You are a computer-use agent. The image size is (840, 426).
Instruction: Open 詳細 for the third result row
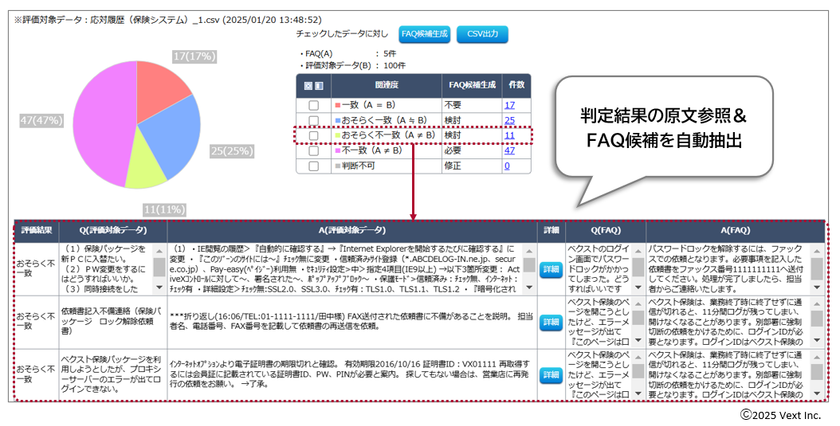click(551, 375)
